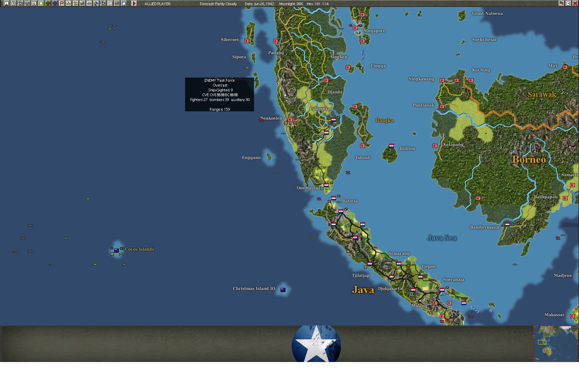Click the Pontianak map label

point(424,105)
